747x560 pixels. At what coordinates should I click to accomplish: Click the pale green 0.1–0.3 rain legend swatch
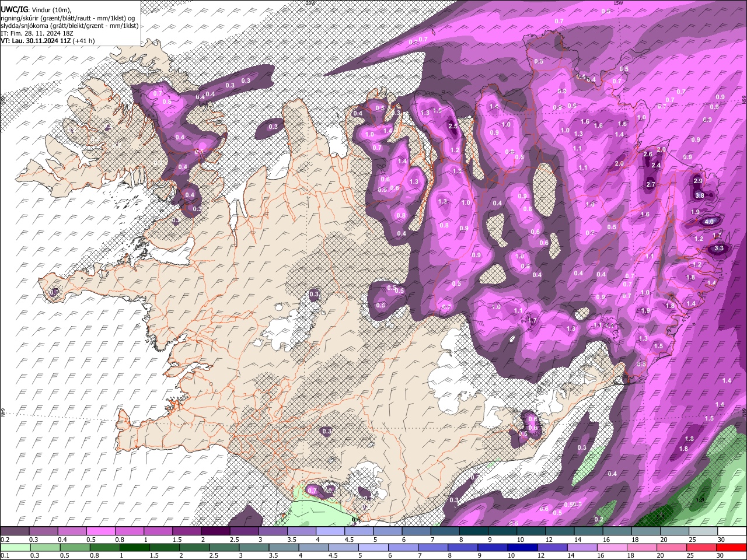(15, 548)
